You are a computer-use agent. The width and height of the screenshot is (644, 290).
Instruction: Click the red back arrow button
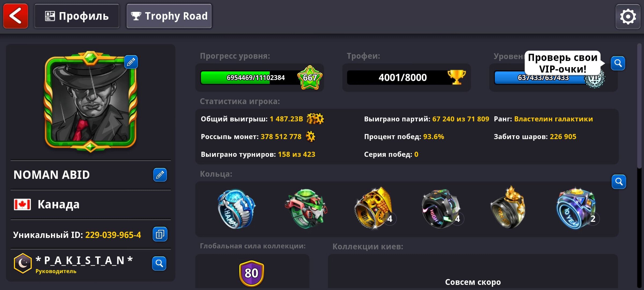tap(16, 16)
